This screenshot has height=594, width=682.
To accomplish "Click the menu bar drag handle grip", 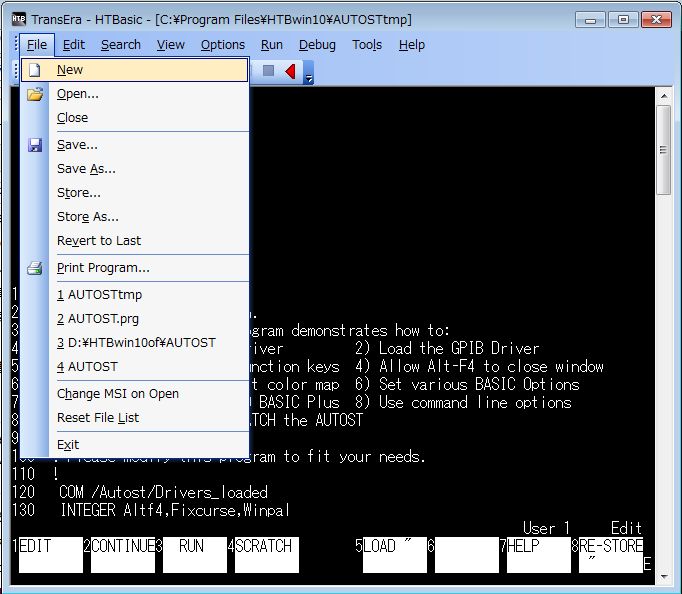I will click(x=16, y=44).
